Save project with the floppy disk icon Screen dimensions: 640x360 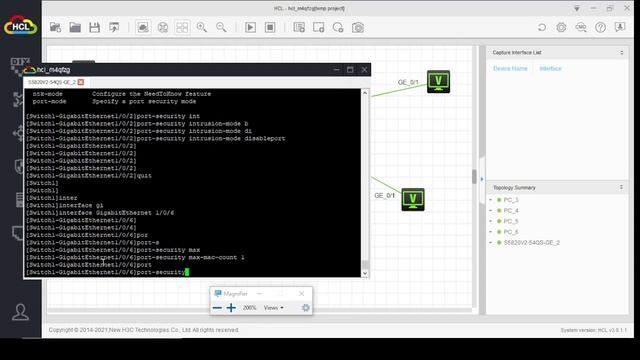[x=95, y=27]
